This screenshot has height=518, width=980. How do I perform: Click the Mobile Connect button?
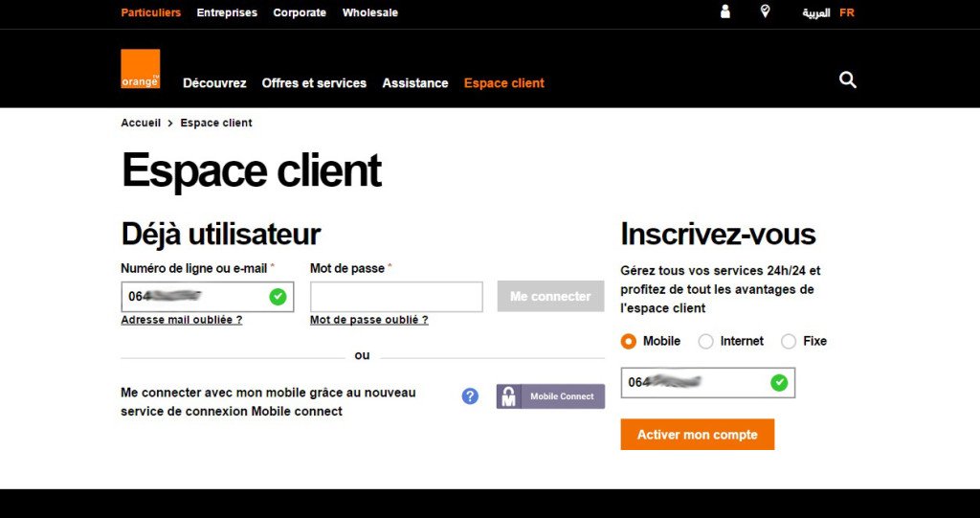pos(550,396)
